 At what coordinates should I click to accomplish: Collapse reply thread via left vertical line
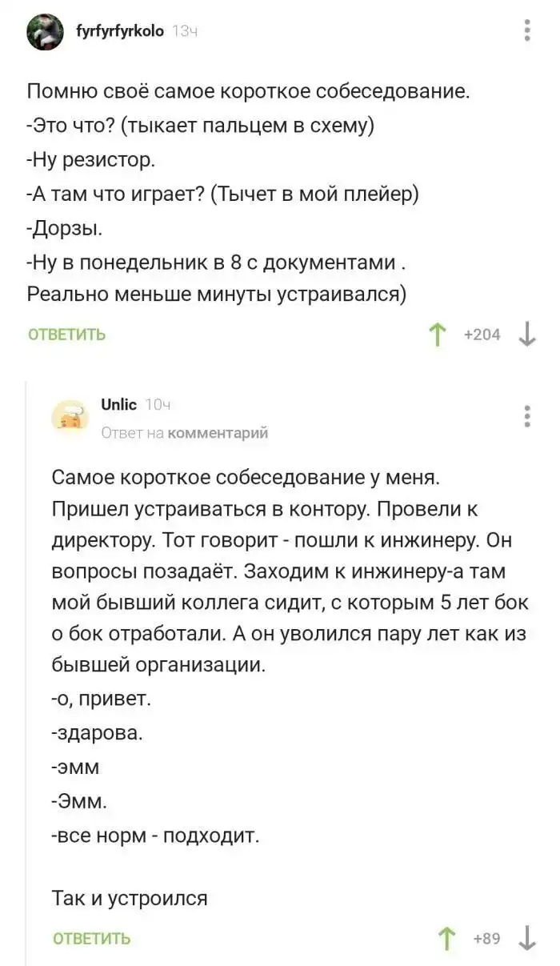(26, 672)
